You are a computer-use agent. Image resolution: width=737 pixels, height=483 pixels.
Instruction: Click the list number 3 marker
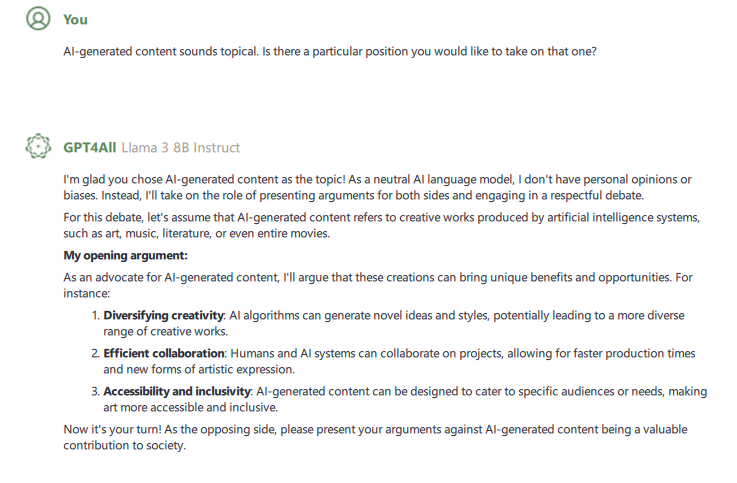(x=95, y=393)
